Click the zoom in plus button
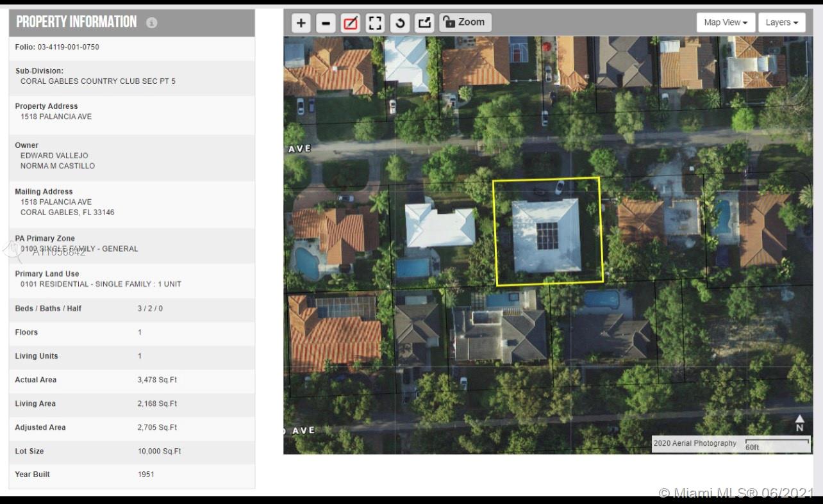Screen dimensions: 823x504 301,24
